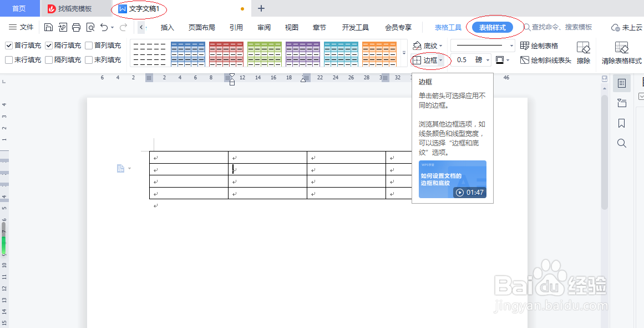Open the search icon in right sidebar
The height and width of the screenshot is (328, 644).
tap(621, 143)
